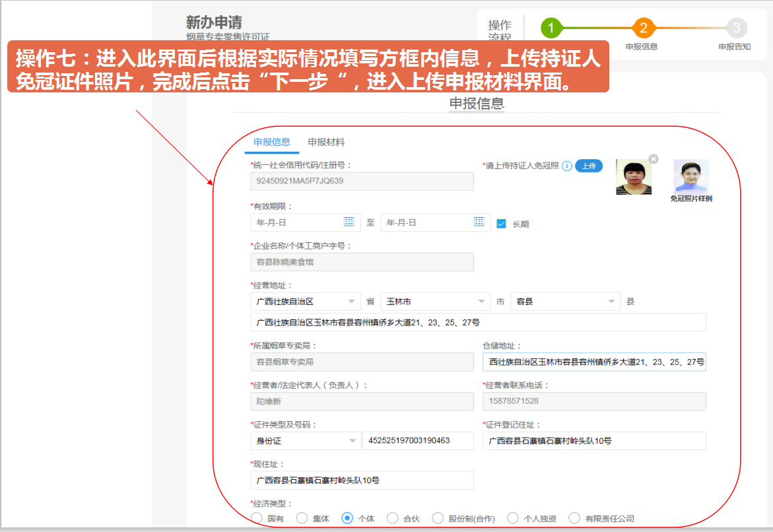Open the 身份证 ID type dropdown

tap(306, 441)
